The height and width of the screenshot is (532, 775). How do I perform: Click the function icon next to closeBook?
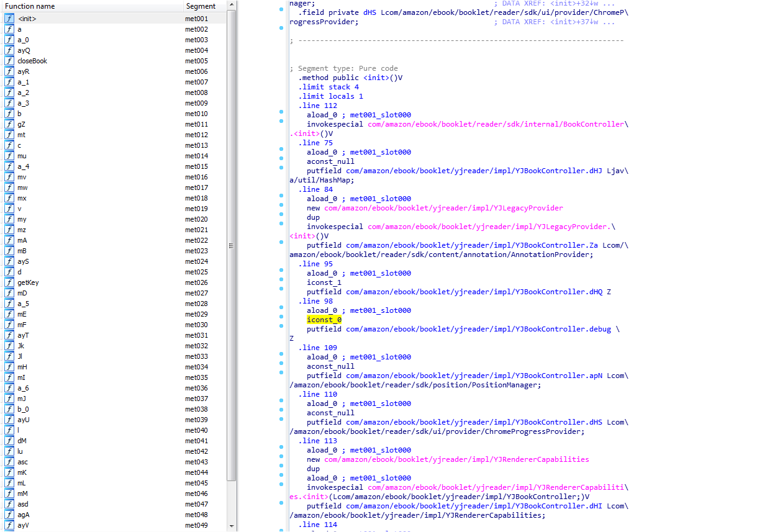(x=9, y=61)
